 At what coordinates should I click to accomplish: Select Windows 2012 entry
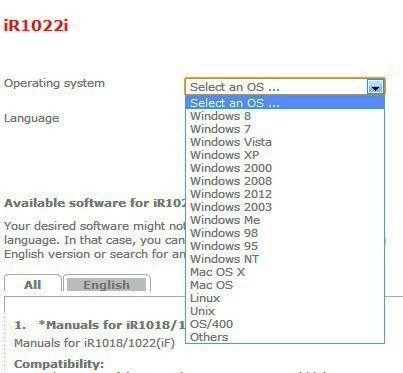pyautogui.click(x=285, y=194)
